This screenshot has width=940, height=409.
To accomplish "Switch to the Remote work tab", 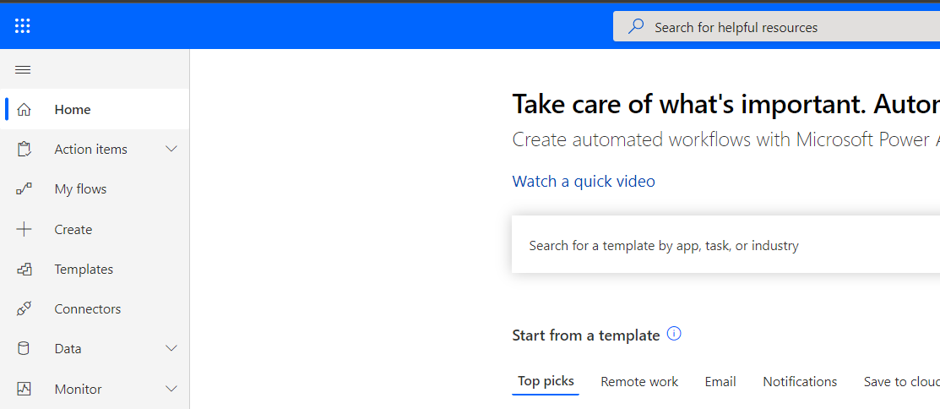I will (639, 382).
